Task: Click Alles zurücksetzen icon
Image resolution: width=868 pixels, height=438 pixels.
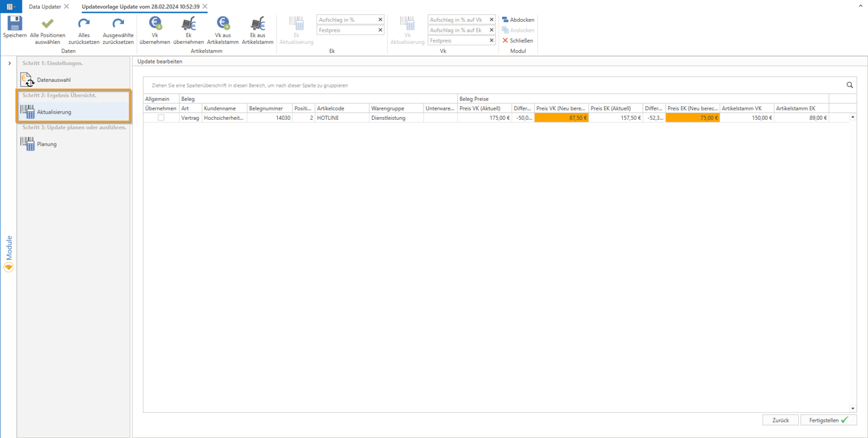Action: (x=84, y=24)
